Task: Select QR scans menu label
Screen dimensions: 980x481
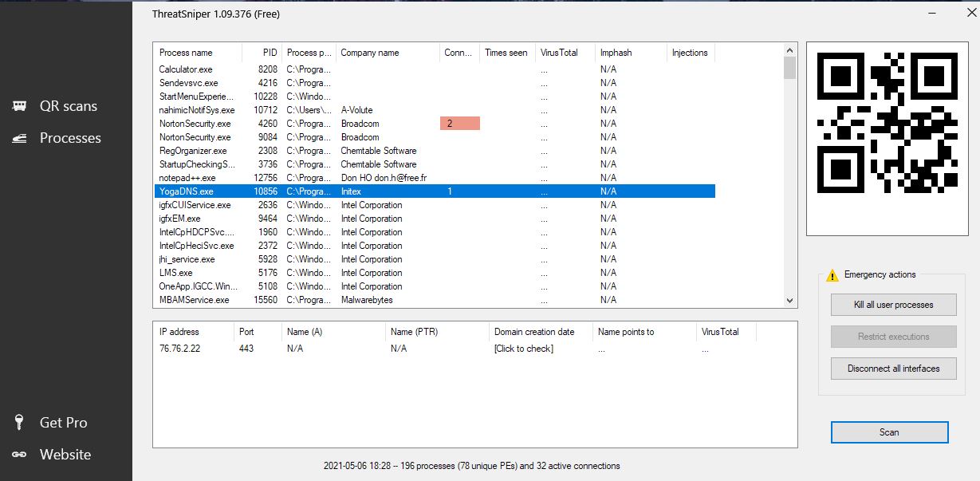Action: [x=69, y=106]
